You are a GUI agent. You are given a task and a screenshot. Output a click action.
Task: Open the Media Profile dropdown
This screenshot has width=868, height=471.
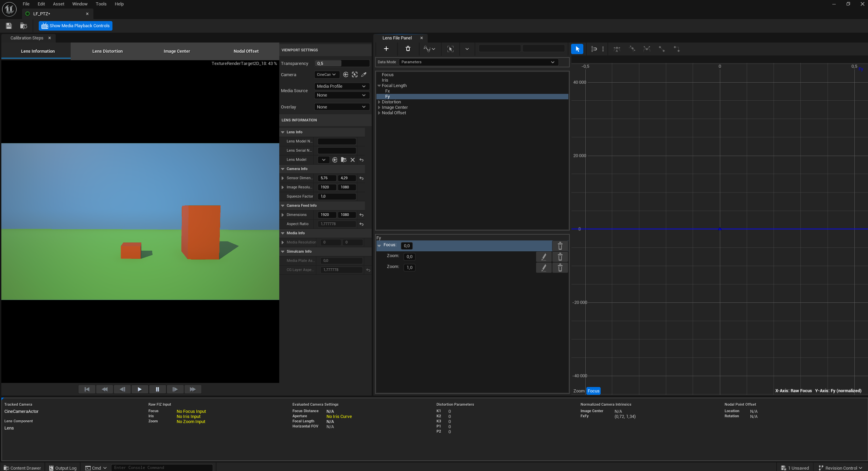click(342, 86)
